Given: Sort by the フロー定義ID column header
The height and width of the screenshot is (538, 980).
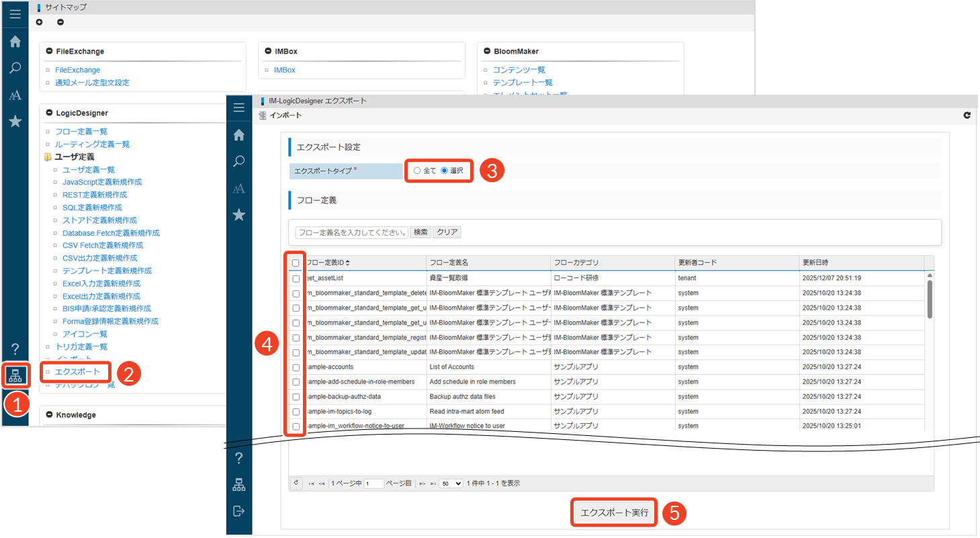Looking at the screenshot, I should (328, 262).
